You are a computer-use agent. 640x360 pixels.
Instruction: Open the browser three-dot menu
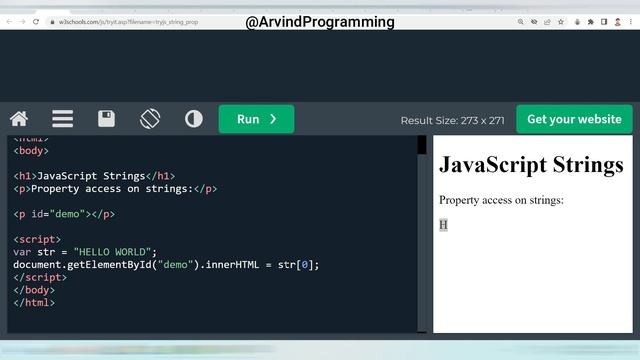pos(631,22)
